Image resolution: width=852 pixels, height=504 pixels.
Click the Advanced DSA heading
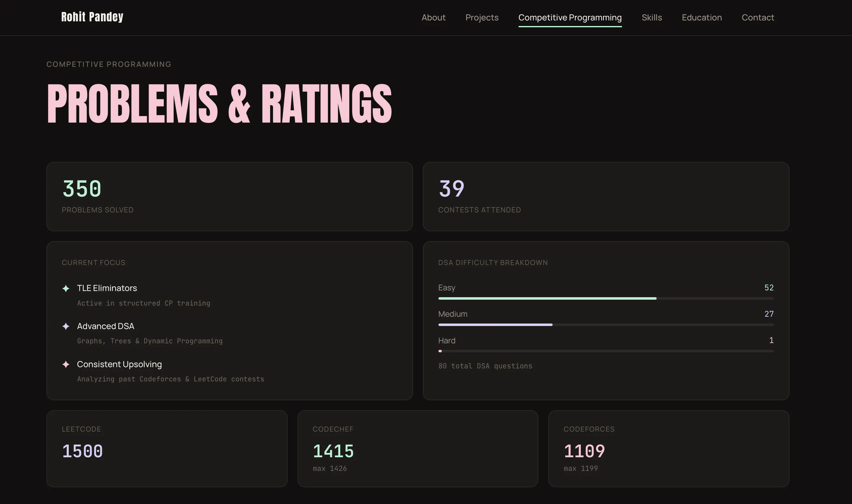[x=106, y=326]
